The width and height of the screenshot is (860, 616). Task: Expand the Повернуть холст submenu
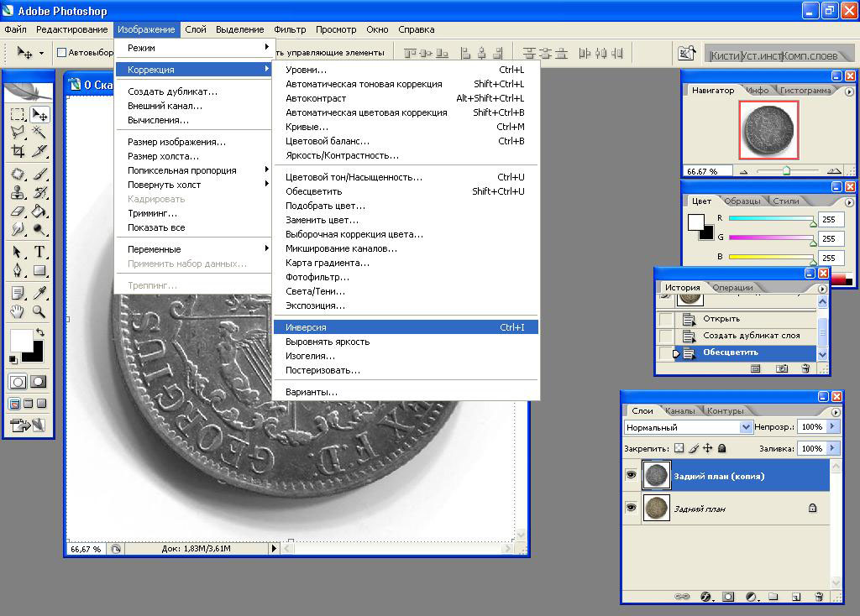(194, 185)
